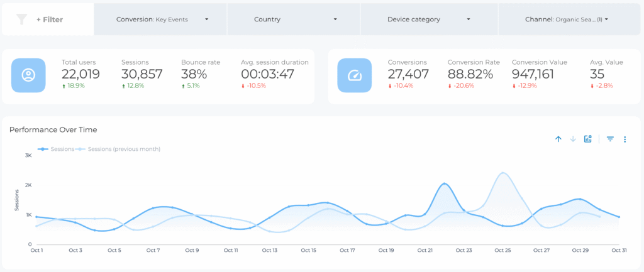Open the chart explore options icon

click(588, 139)
